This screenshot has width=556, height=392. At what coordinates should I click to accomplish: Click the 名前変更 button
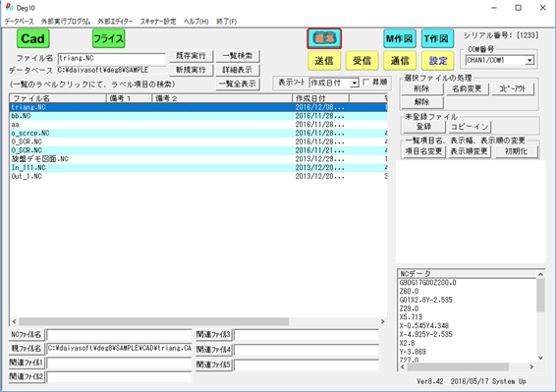[x=467, y=88]
